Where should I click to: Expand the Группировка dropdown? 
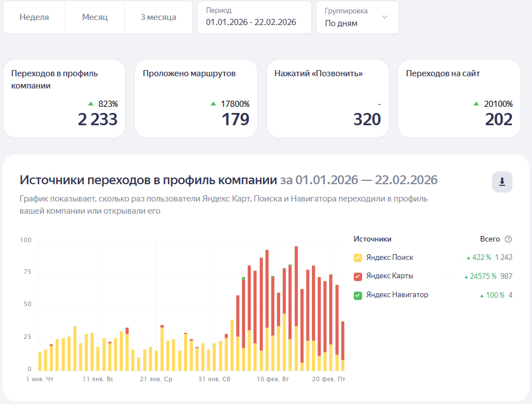tap(357, 17)
